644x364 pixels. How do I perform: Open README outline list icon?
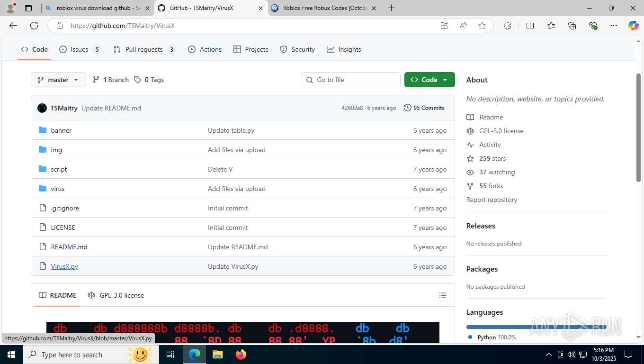pyautogui.click(x=443, y=295)
